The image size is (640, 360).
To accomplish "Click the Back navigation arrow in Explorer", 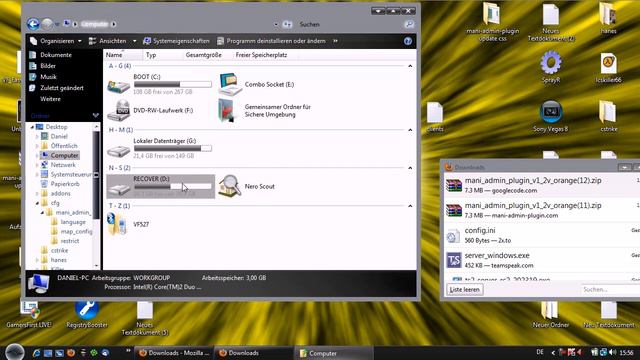I will click(33, 24).
